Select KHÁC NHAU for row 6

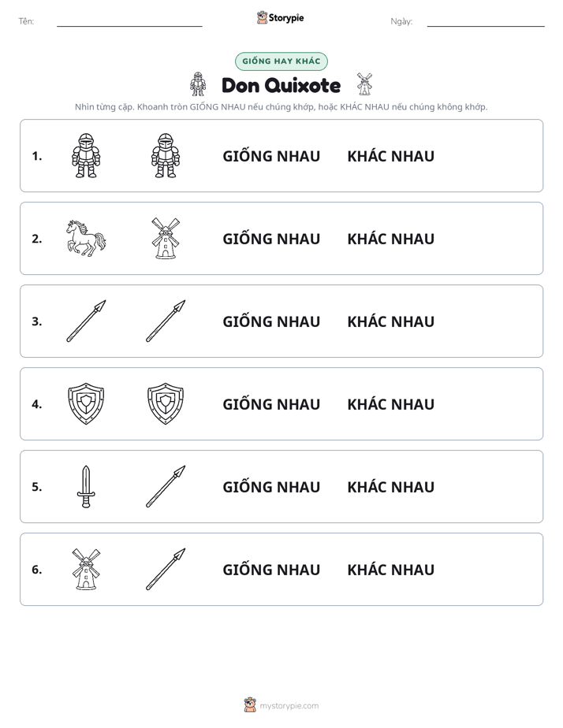click(x=390, y=569)
